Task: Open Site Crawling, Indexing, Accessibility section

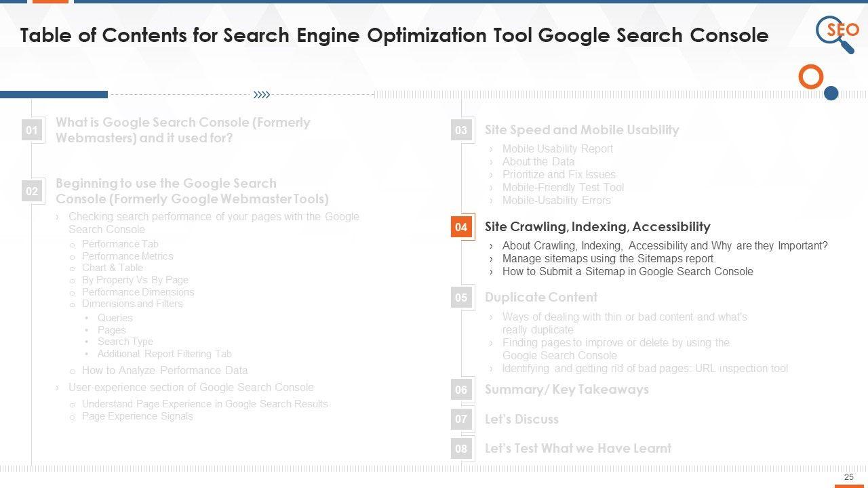Action: click(x=597, y=227)
